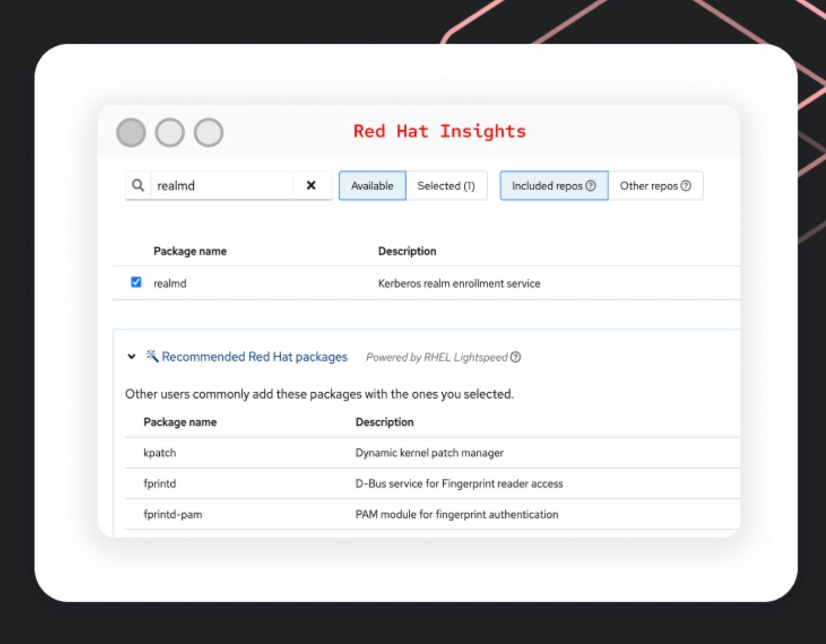Clear the realmd search with X

pyautogui.click(x=311, y=185)
